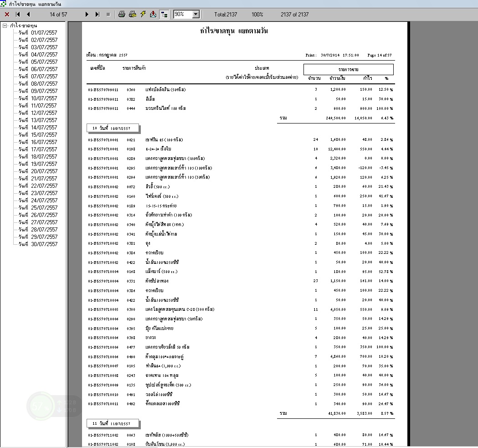This screenshot has height=448, width=478.
Task: Go to the previous report page
Action: pyautogui.click(x=28, y=14)
